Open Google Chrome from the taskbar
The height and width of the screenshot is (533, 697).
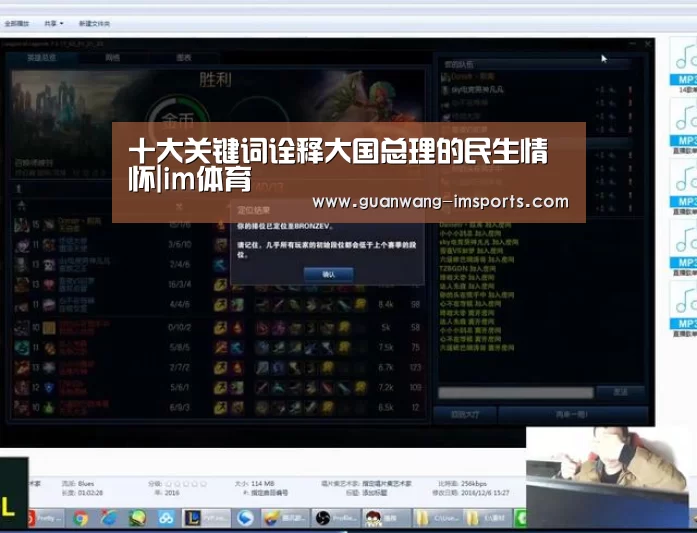pyautogui.click(x=80, y=518)
